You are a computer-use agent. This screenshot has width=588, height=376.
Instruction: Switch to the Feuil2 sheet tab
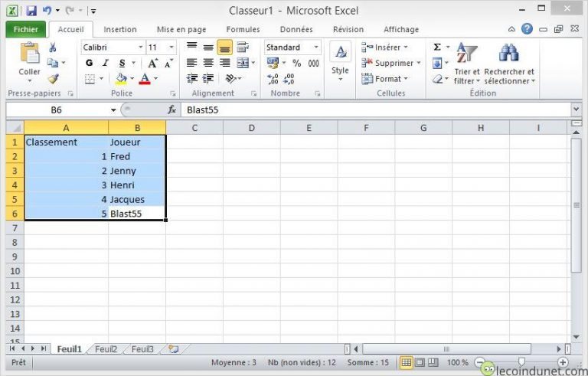click(106, 349)
